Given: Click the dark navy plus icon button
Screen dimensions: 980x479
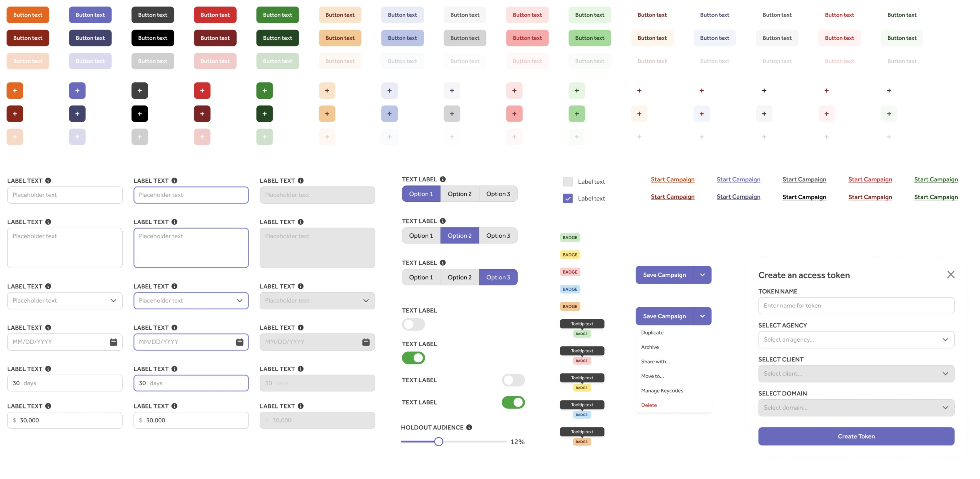Looking at the screenshot, I should pyautogui.click(x=77, y=114).
